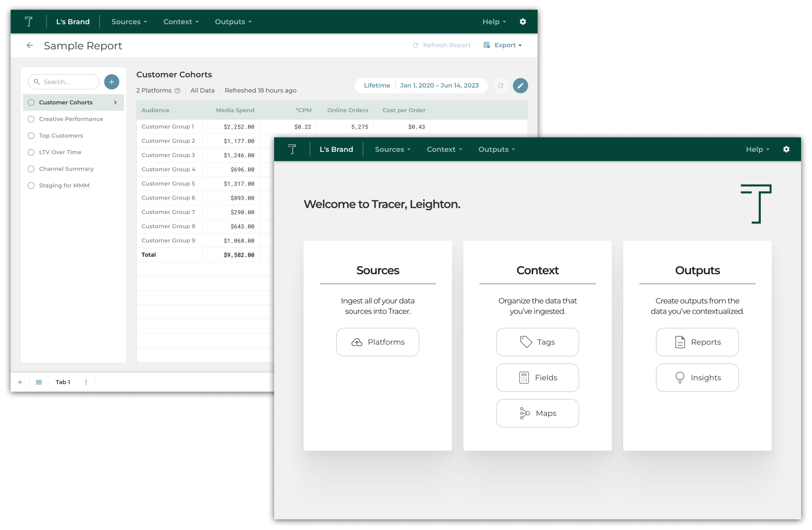The height and width of the screenshot is (530, 812).
Task: Click L's Brand in the Welcome window navbar
Action: pos(336,149)
